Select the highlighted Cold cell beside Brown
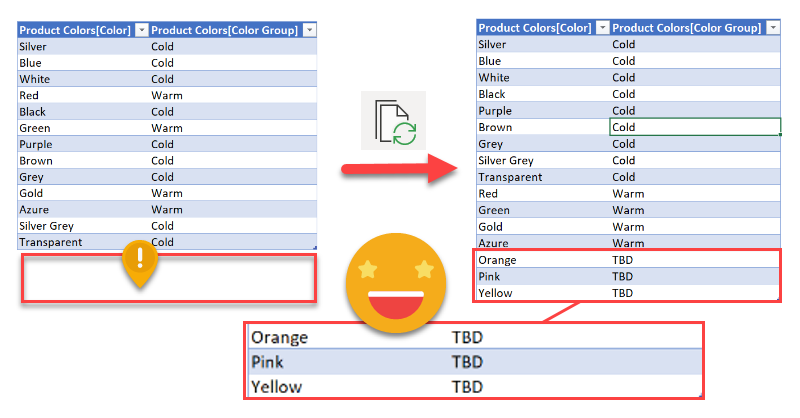 pos(694,127)
